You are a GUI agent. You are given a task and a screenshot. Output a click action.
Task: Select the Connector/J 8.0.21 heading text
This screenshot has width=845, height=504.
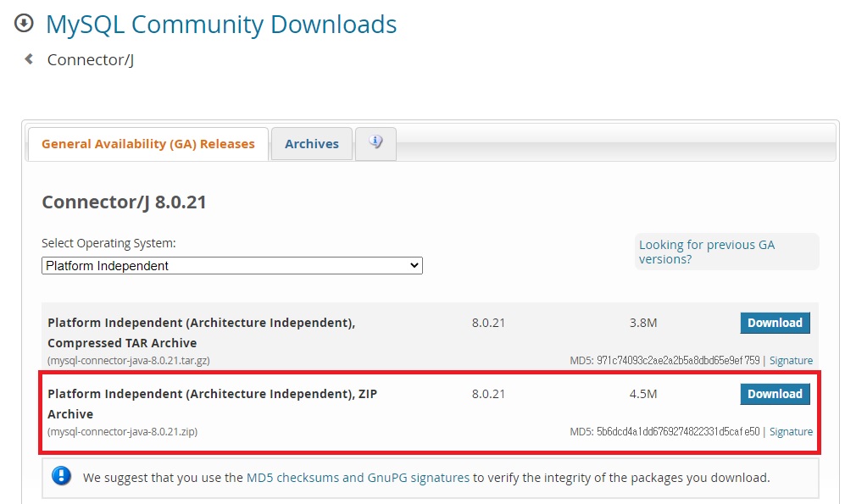click(x=124, y=202)
